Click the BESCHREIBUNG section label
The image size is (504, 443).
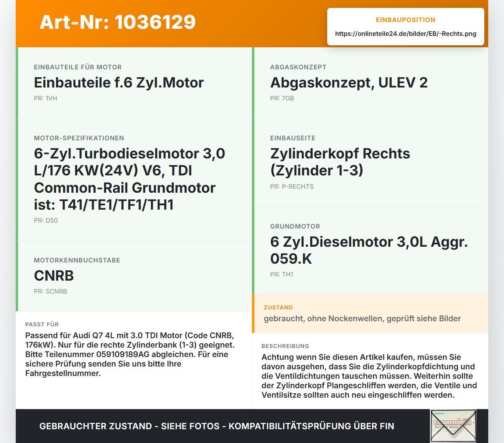[x=285, y=346]
